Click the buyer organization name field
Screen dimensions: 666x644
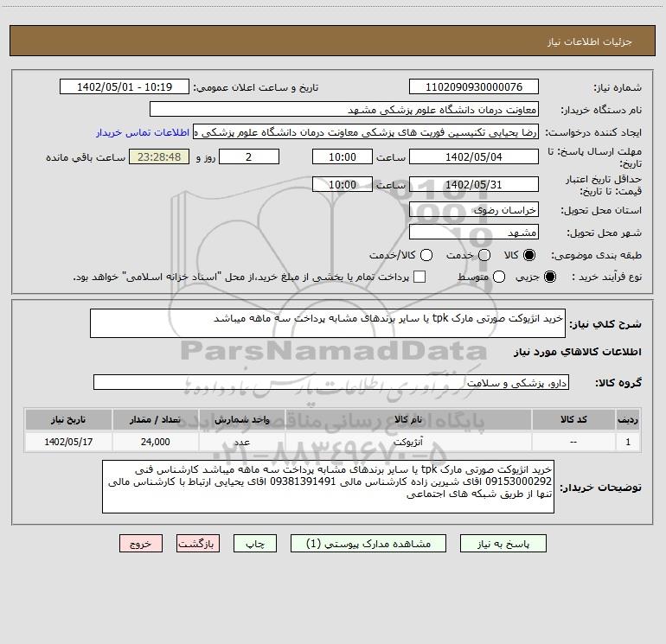point(344,110)
